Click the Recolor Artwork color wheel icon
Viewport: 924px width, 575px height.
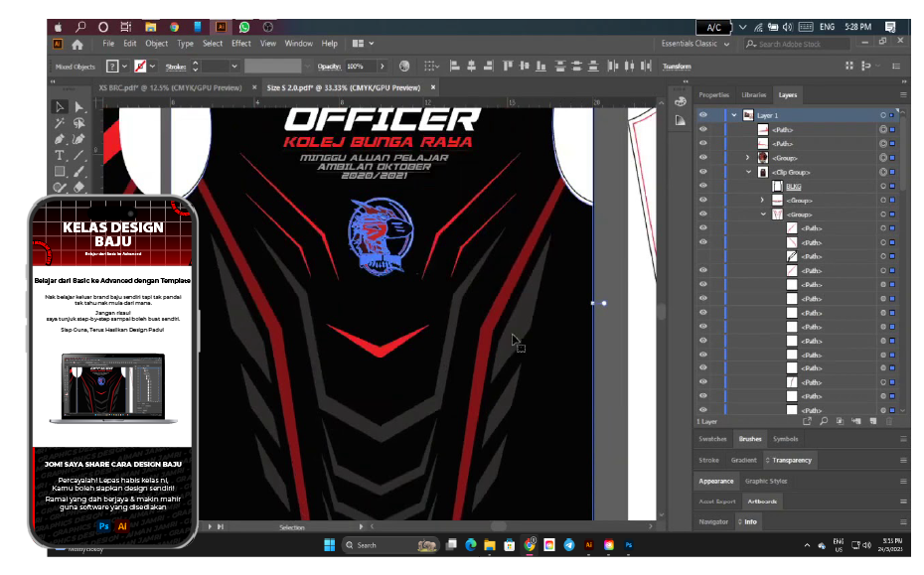tap(404, 67)
